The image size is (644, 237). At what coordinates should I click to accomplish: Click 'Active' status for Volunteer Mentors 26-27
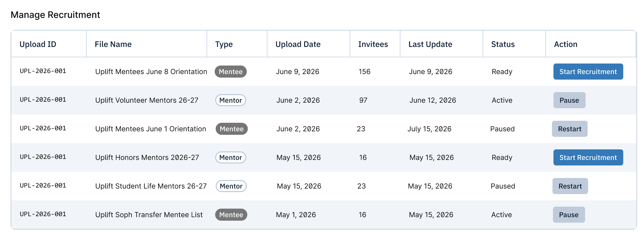pyautogui.click(x=502, y=100)
